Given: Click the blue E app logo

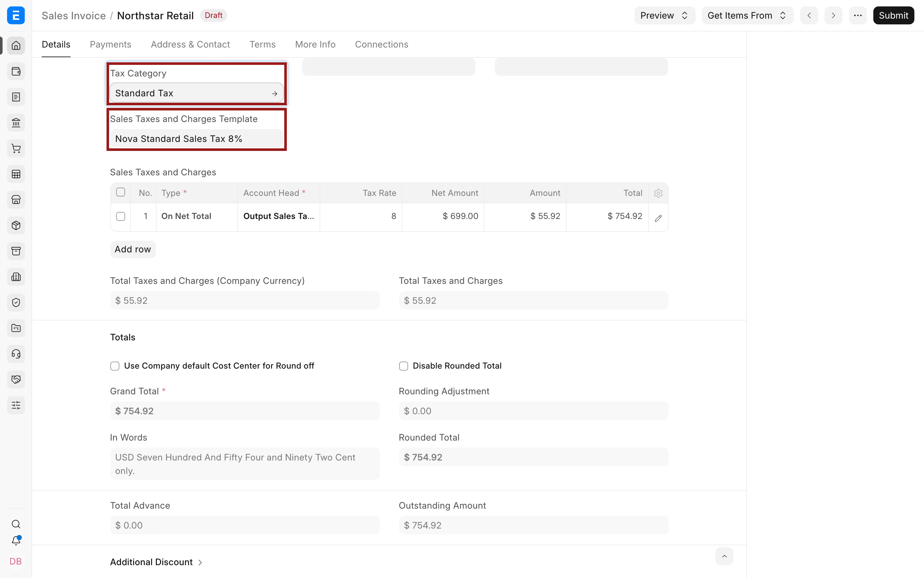Looking at the screenshot, I should (16, 15).
